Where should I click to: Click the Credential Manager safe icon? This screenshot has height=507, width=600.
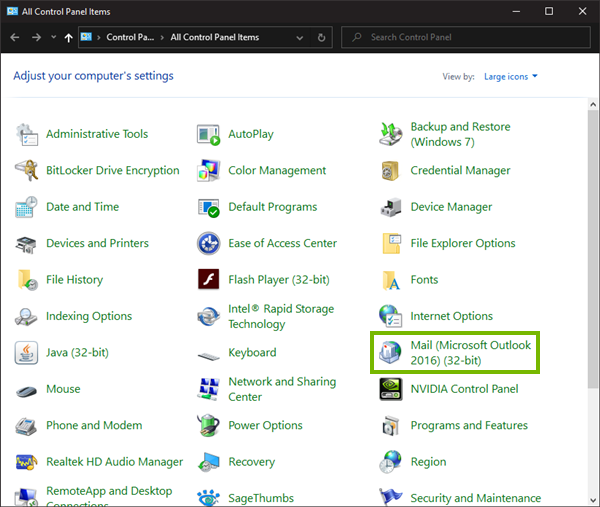tap(390, 171)
